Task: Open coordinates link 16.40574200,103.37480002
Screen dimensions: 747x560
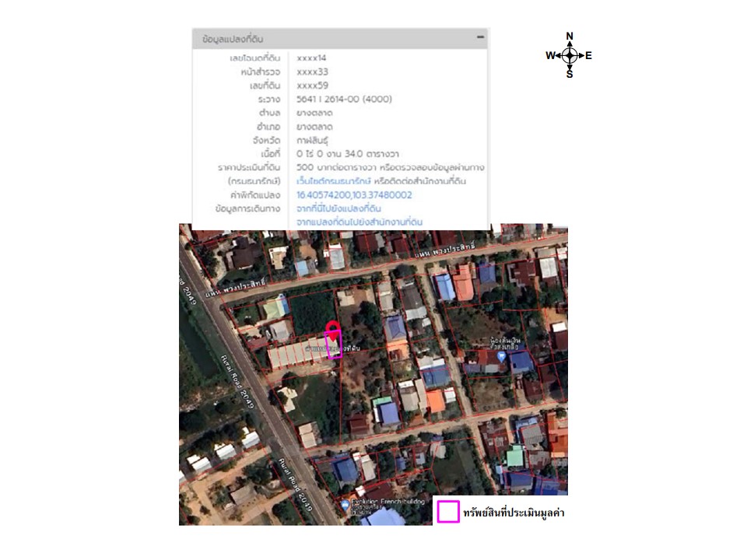Action: (354, 194)
